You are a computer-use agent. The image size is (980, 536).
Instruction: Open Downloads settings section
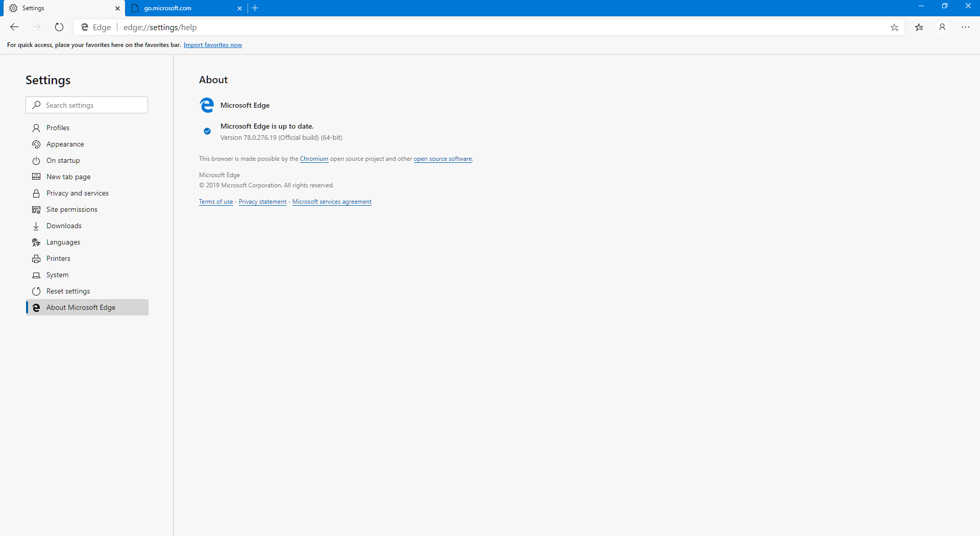click(x=87, y=226)
